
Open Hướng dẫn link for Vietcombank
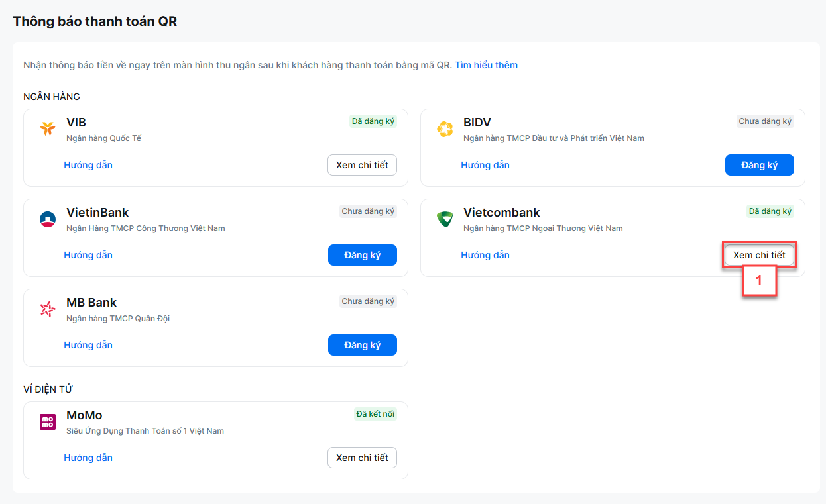tap(485, 255)
